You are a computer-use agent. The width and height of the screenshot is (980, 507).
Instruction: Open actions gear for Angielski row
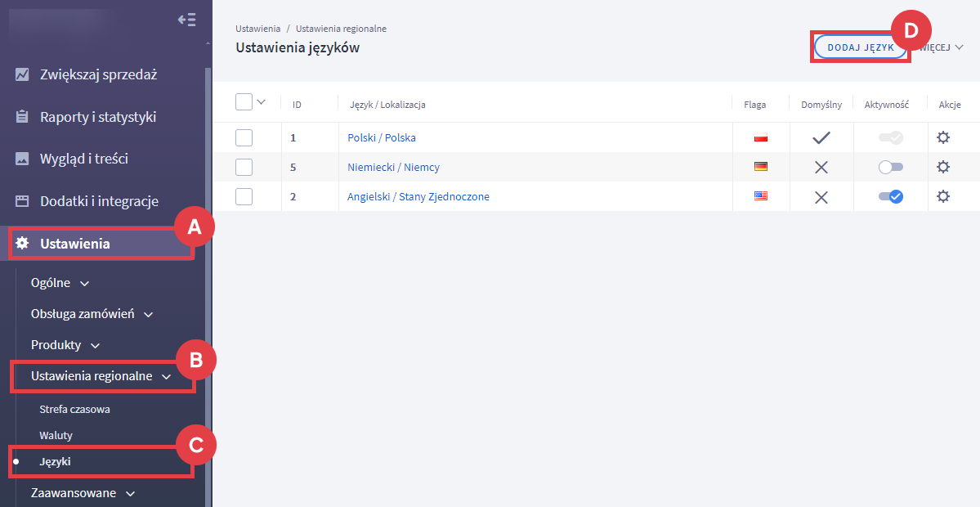[x=943, y=196]
